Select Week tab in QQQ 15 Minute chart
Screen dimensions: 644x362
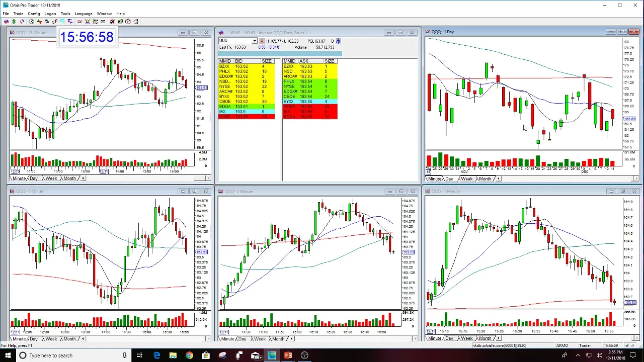click(x=51, y=178)
